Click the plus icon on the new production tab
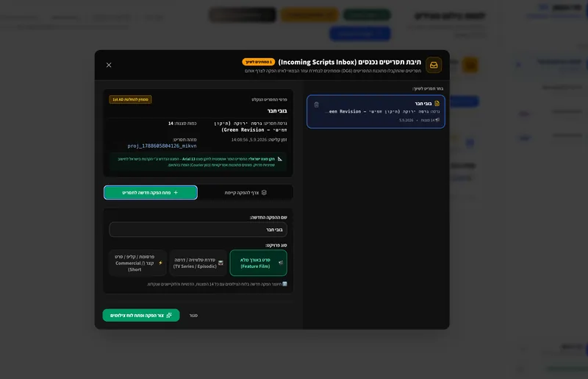The height and width of the screenshot is (379, 588). (x=176, y=193)
